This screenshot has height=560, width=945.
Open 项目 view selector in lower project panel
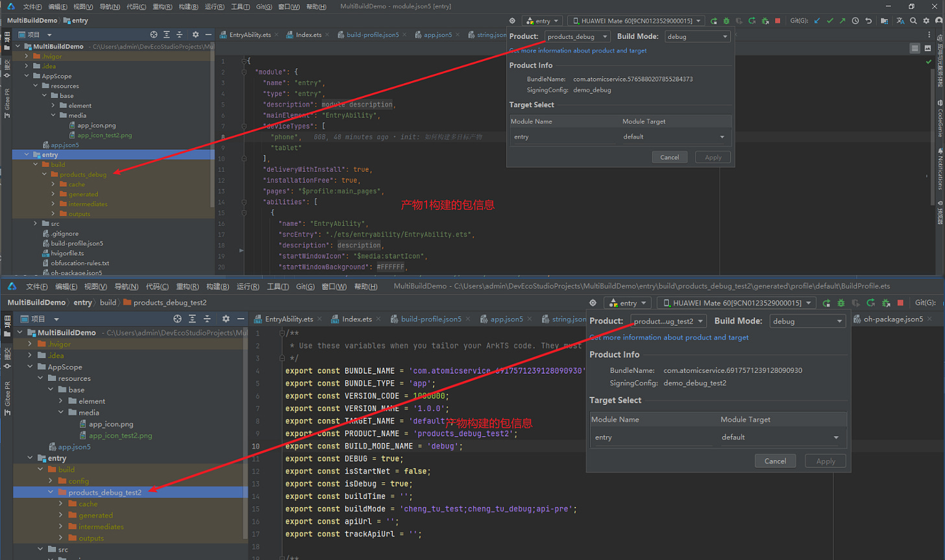pos(40,319)
